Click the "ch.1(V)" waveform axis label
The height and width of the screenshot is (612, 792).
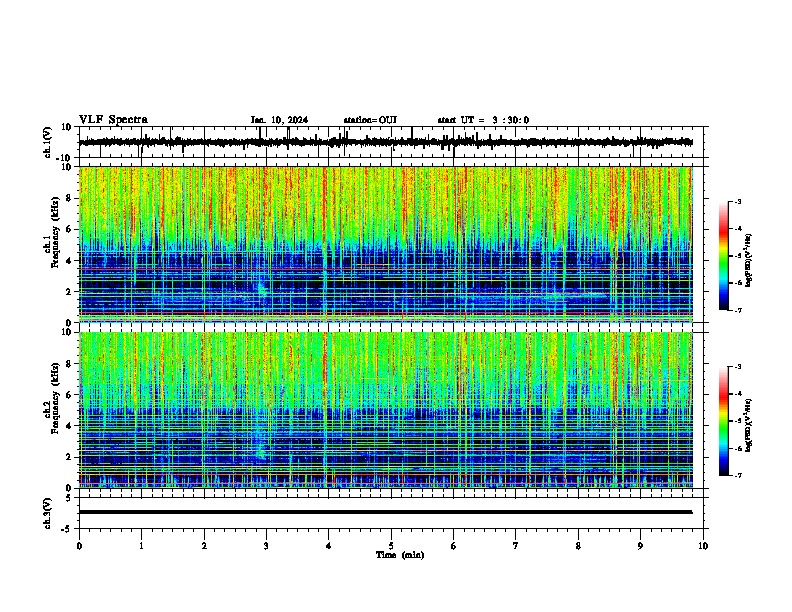tap(47, 142)
